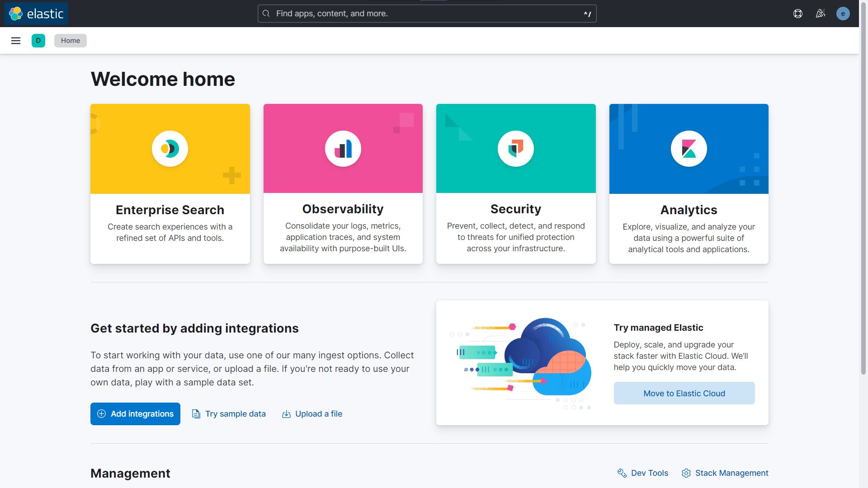Click the Try managed Elastic heading

(x=658, y=328)
